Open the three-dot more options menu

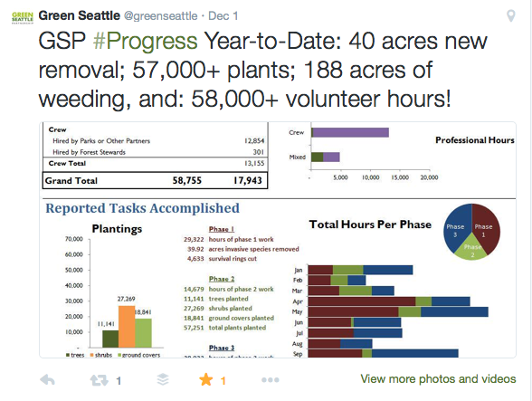271,380
